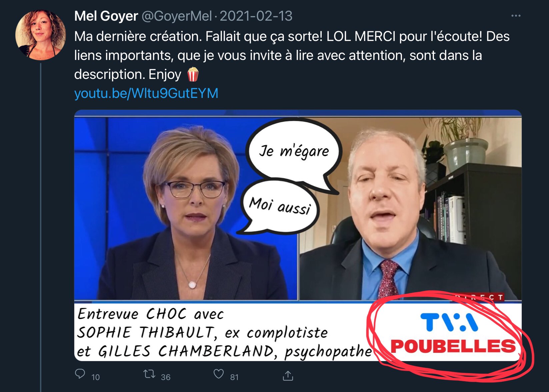
Task: Go to the Mel Goyer display name
Action: click(106, 16)
